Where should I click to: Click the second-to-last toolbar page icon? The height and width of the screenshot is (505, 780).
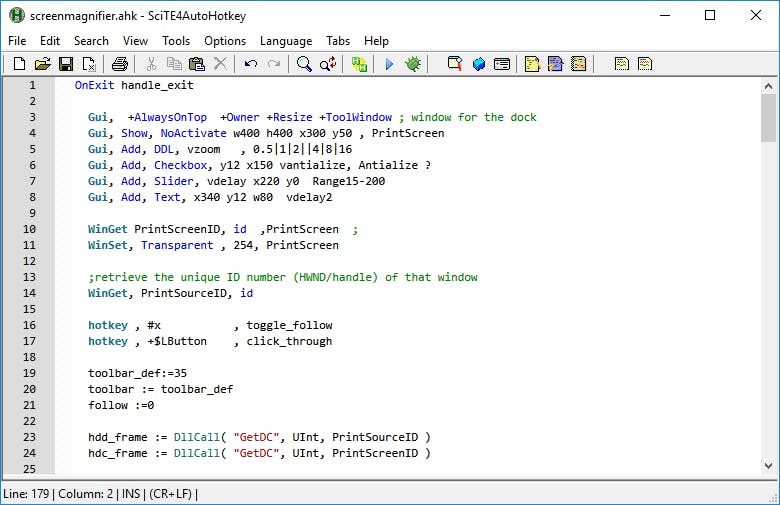pyautogui.click(x=622, y=64)
